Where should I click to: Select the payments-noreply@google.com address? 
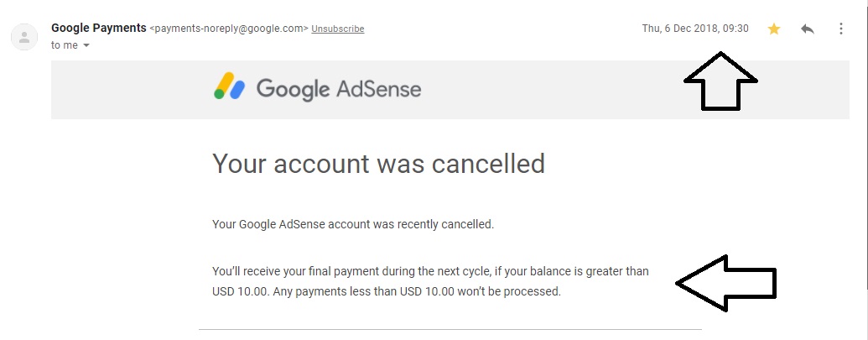click(x=229, y=29)
